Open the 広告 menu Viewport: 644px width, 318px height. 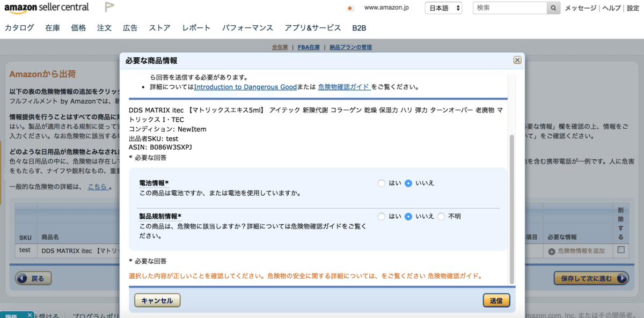[130, 28]
